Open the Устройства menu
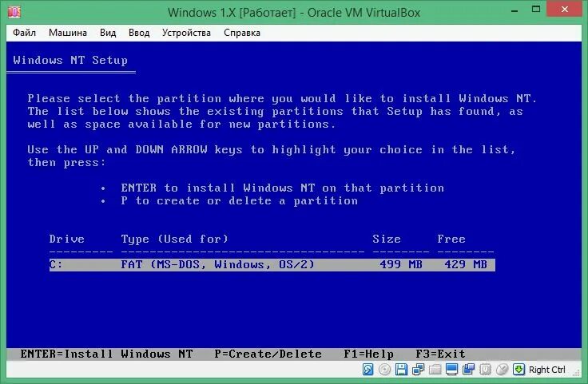The height and width of the screenshot is (384, 588). click(x=186, y=33)
